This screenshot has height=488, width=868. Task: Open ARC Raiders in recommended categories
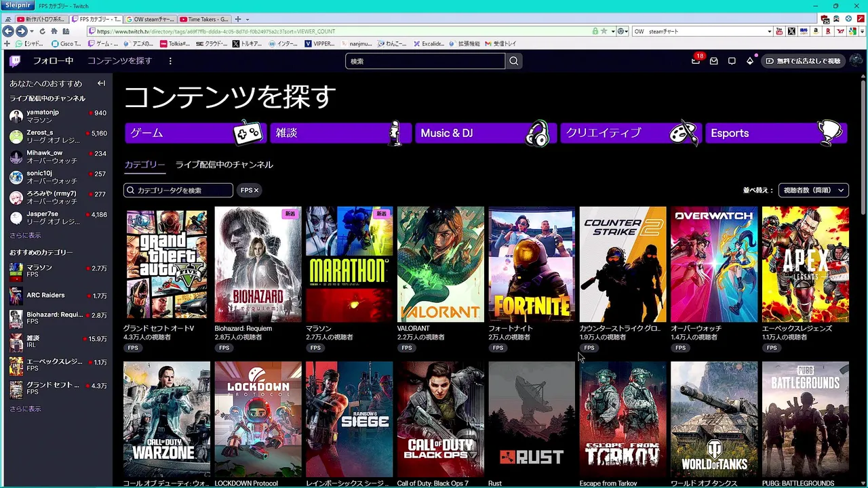click(57, 296)
